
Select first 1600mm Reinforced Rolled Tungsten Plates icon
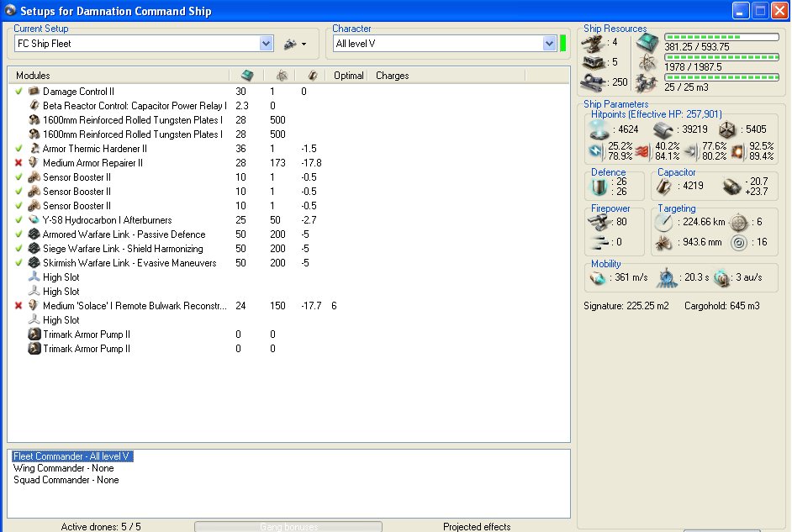pos(34,120)
